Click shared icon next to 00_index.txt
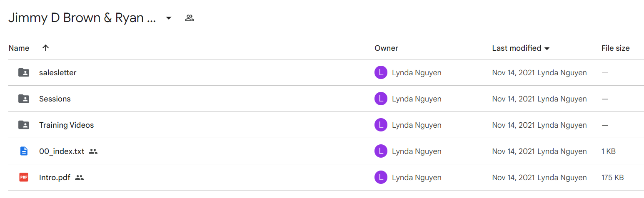This screenshot has height=198, width=644. tap(93, 151)
